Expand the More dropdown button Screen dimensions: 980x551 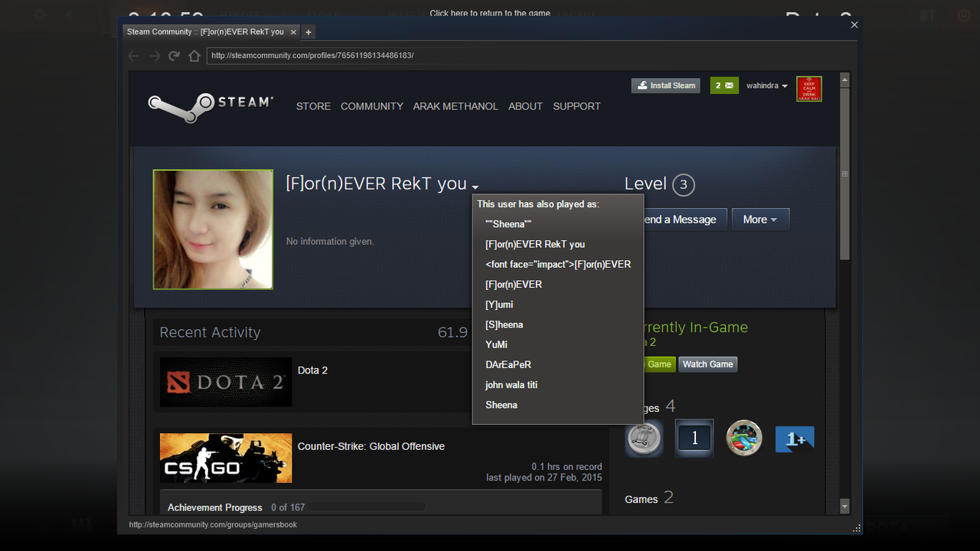point(760,220)
